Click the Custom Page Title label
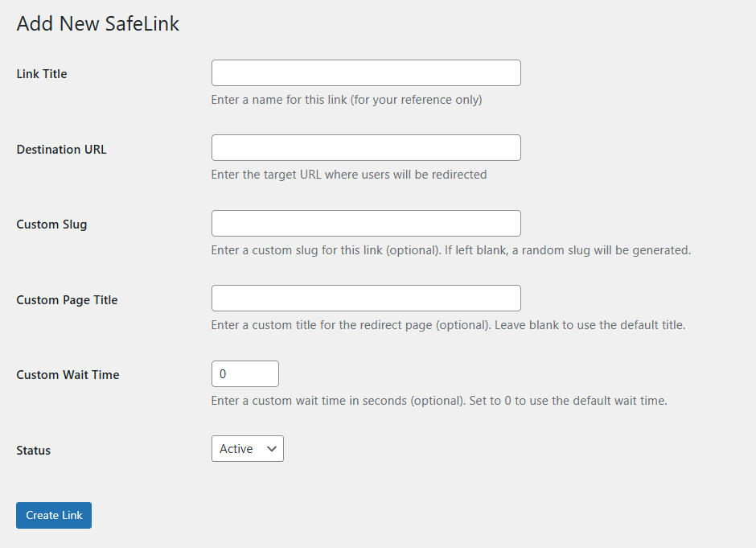Screen dimensions: 756x548 (x=67, y=300)
